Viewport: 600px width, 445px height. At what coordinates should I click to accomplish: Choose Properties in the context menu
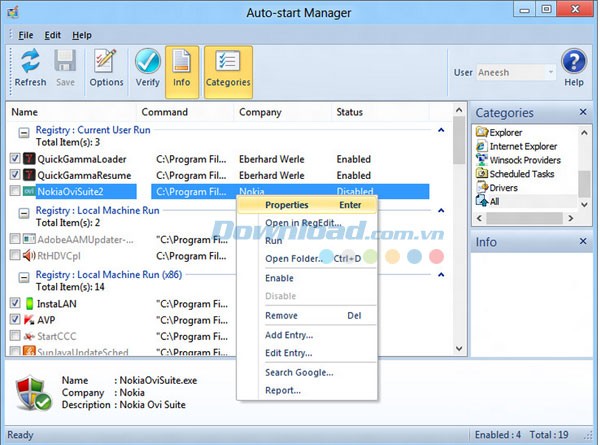(286, 204)
